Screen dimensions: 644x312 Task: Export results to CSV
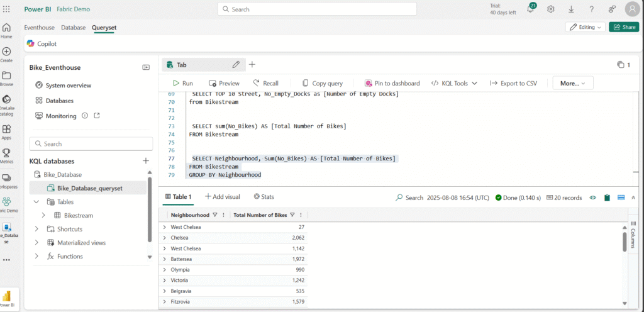point(513,83)
